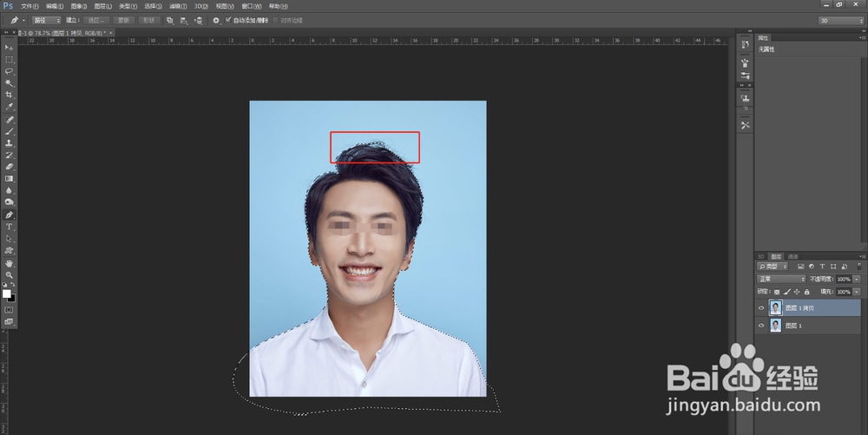Select the Horizontal Type tool
868x435 pixels.
10,227
